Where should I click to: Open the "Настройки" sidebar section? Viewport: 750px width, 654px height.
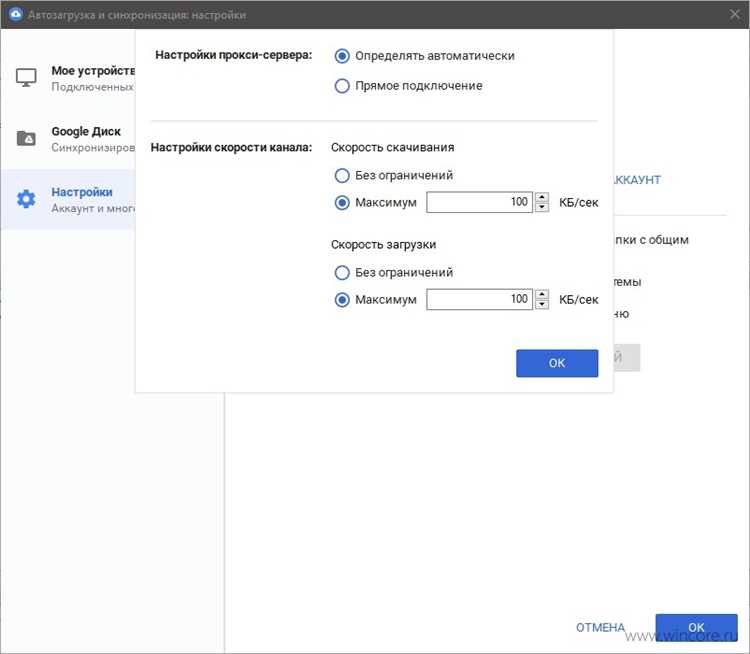click(68, 200)
